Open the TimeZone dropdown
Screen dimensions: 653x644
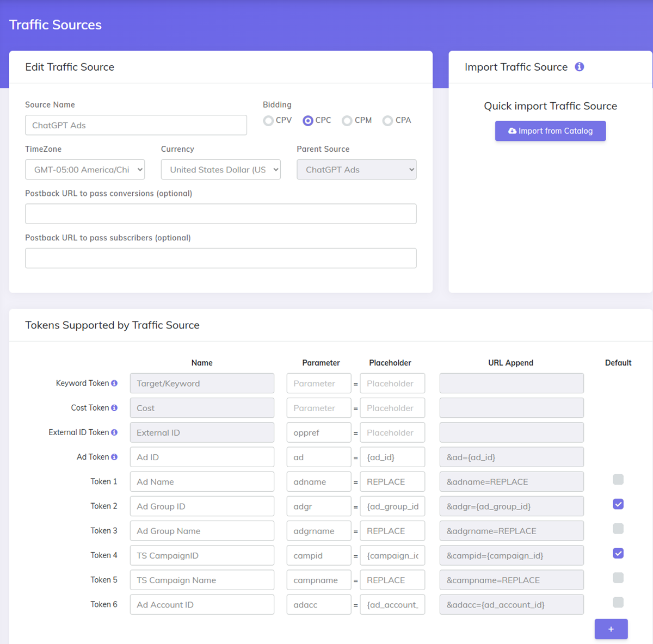coord(85,170)
